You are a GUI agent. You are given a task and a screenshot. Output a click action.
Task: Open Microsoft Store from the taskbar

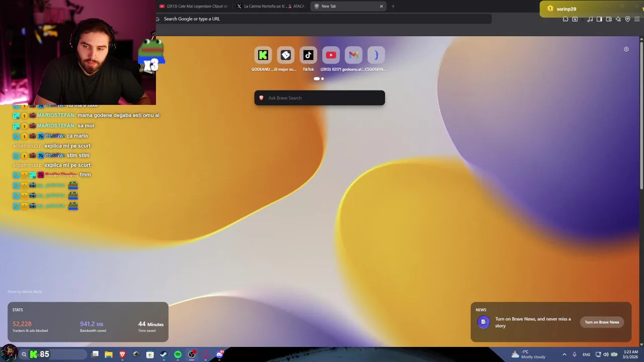pyautogui.click(x=150, y=354)
